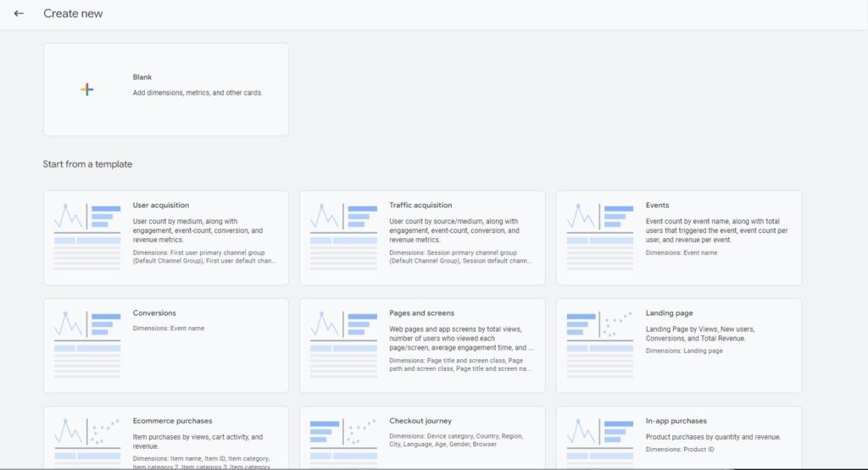Image resolution: width=868 pixels, height=470 pixels.
Task: Select the Traffic acquisition chart thumbnail
Action: click(x=343, y=237)
